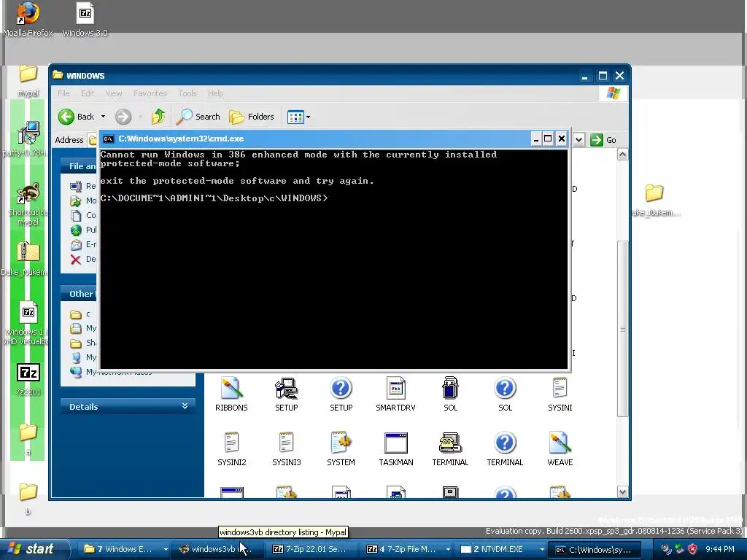This screenshot has height=560, width=747.
Task: Open the Favorites menu
Action: tap(150, 93)
